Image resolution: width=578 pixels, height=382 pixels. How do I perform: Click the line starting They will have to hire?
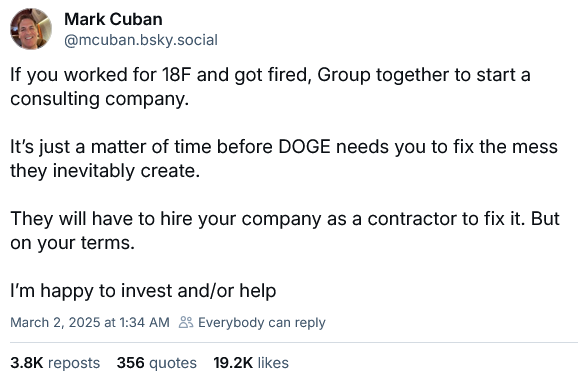pyautogui.click(x=285, y=219)
